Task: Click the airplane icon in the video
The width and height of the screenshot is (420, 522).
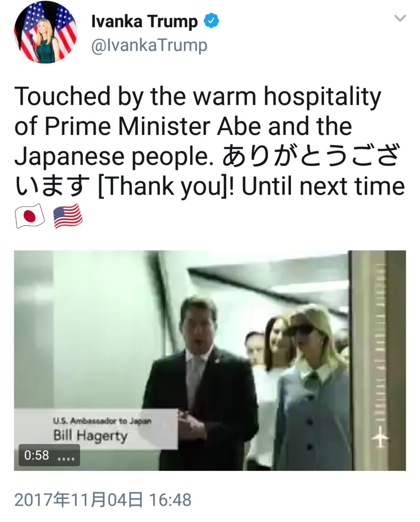Action: (380, 437)
